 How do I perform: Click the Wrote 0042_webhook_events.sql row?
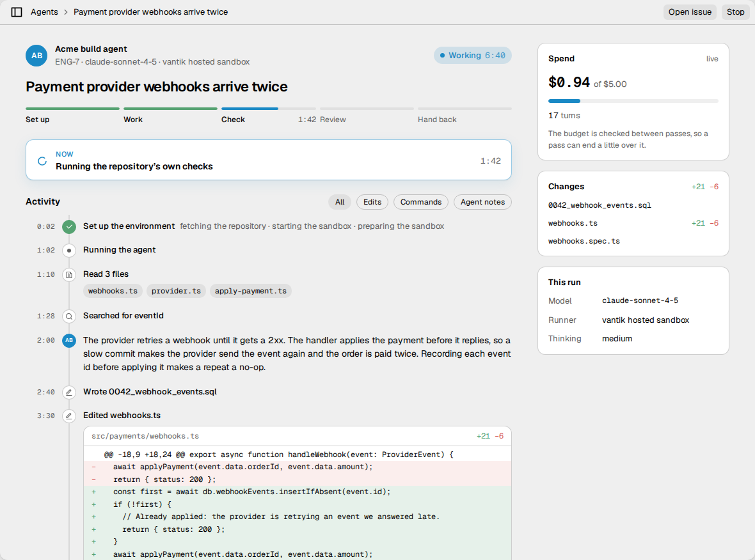coord(268,392)
